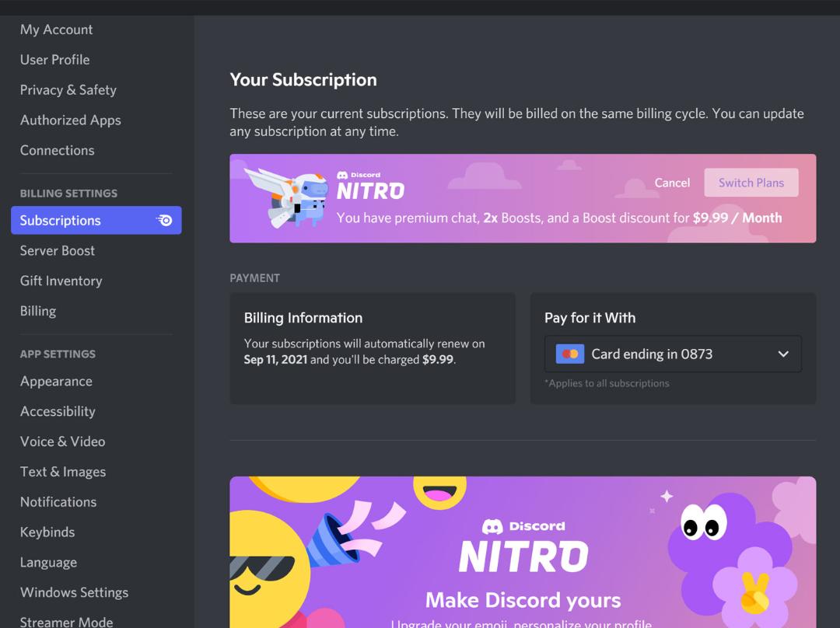Open Appearance settings
Viewport: 840px width, 628px height.
[56, 381]
